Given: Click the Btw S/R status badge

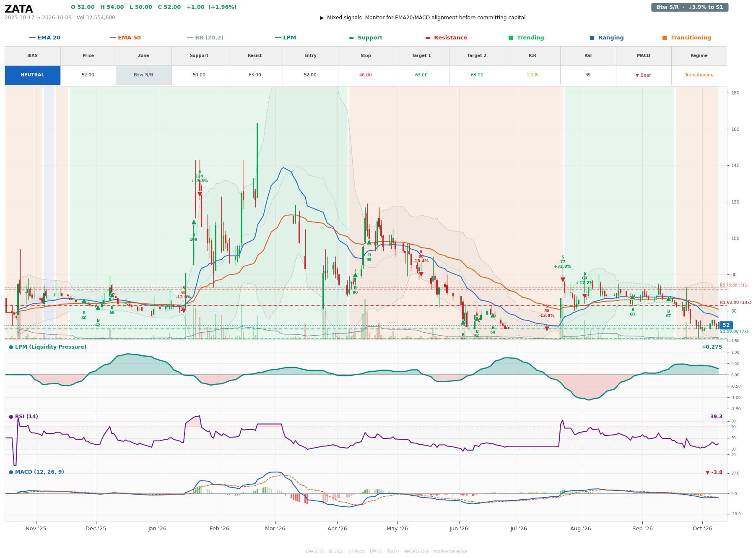Looking at the screenshot, I should click(690, 7).
